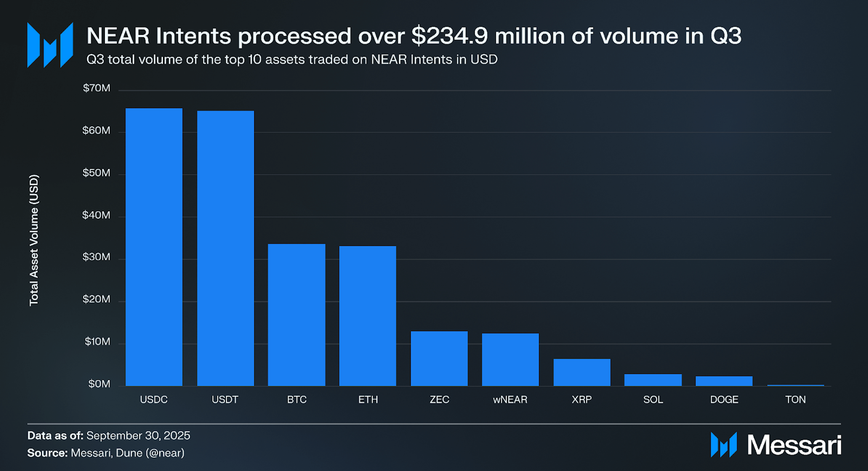Click the $30M y-axis tick label
The image size is (868, 471).
coord(96,257)
